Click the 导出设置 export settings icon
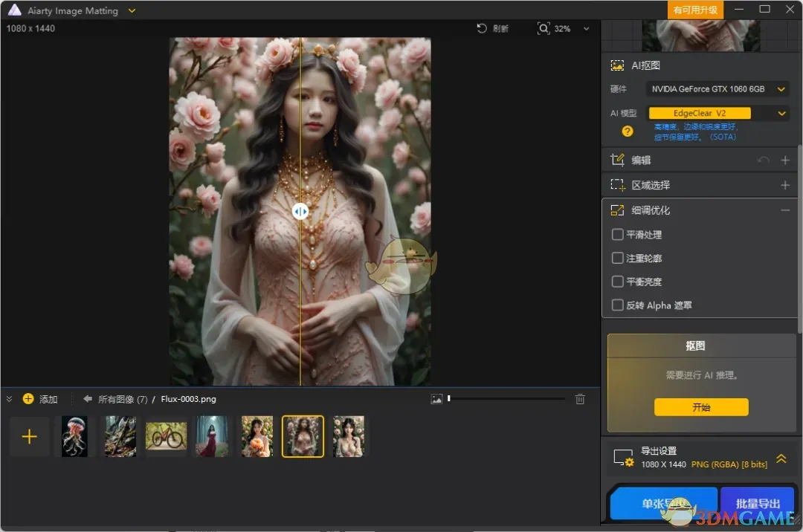The image size is (803, 532). coord(624,457)
